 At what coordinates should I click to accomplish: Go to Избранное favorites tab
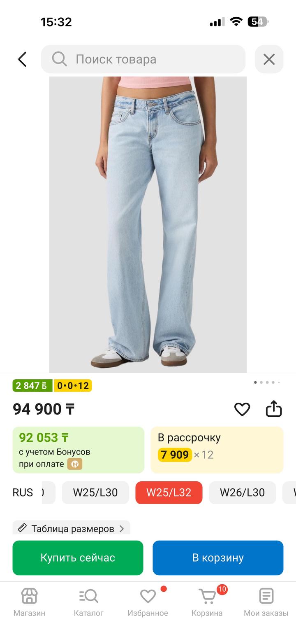click(148, 602)
